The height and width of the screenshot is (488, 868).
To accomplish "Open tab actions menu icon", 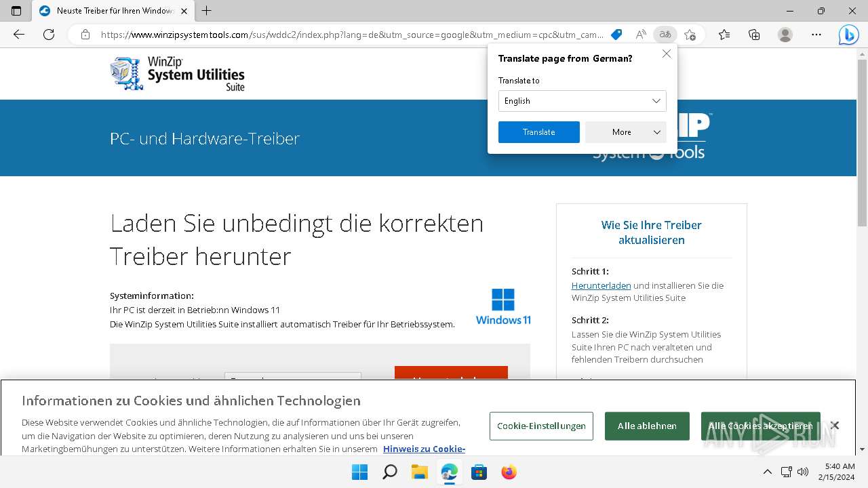I will [x=16, y=11].
